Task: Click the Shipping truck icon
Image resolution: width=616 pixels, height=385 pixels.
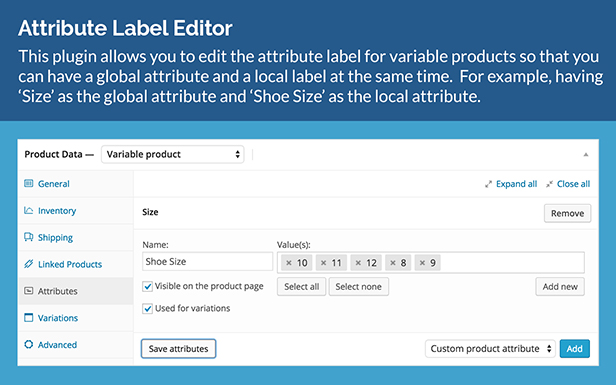Action: [29, 237]
